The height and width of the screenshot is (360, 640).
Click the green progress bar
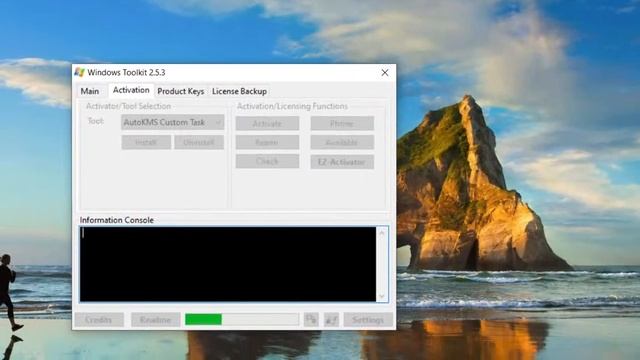click(242, 319)
